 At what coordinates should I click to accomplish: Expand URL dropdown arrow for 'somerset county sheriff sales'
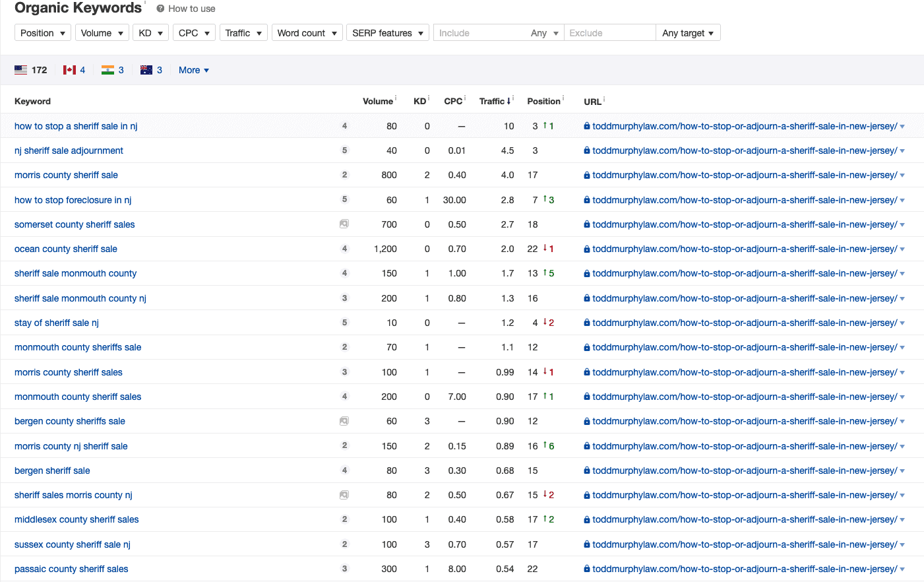pyautogui.click(x=902, y=225)
